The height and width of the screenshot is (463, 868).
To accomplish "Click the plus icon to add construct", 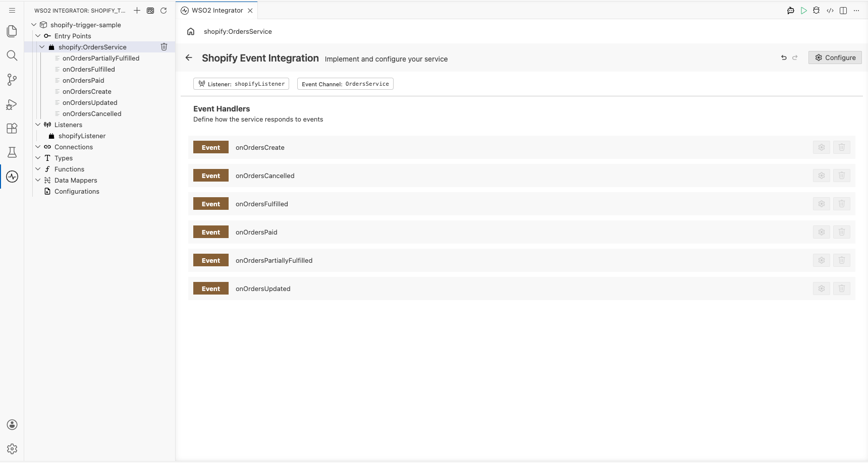I will coord(137,10).
